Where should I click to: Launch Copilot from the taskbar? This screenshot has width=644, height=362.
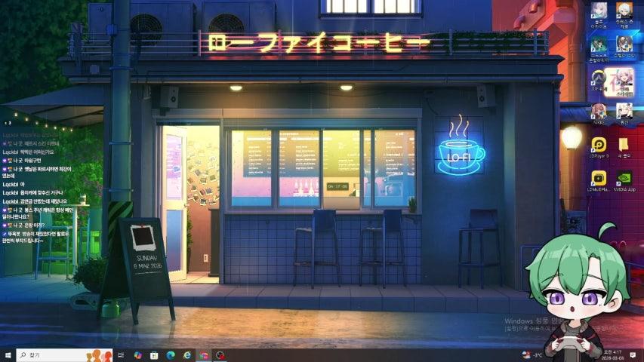(137, 355)
